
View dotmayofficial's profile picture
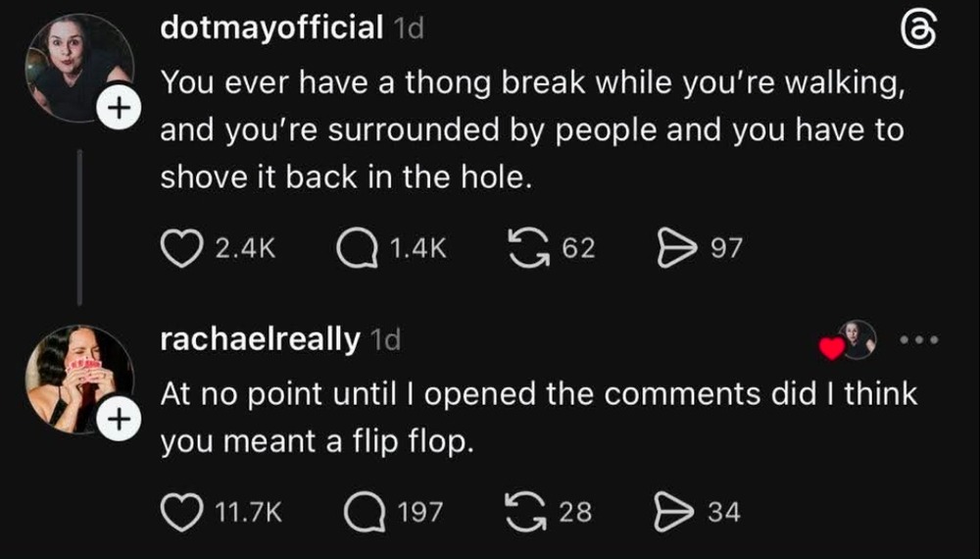pyautogui.click(x=77, y=69)
